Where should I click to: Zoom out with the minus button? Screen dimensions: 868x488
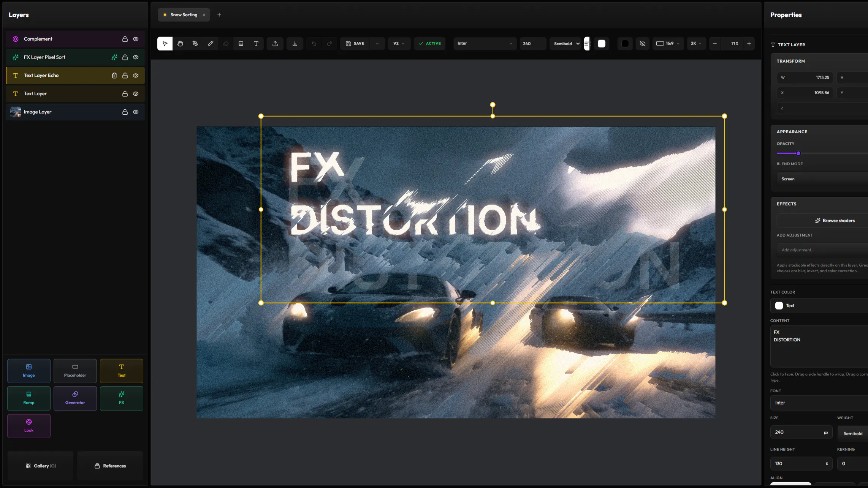(x=715, y=44)
